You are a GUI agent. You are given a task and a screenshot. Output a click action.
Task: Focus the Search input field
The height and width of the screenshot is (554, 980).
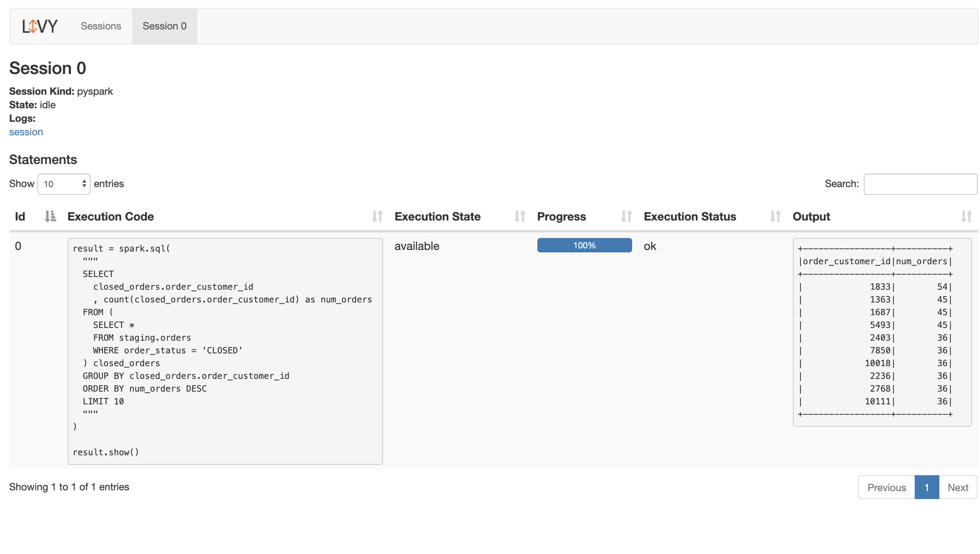[920, 184]
